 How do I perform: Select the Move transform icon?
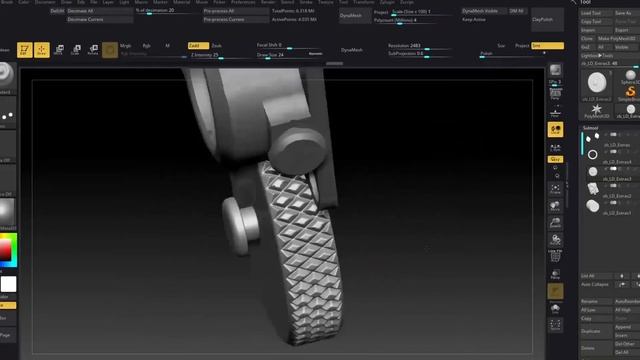coord(59,50)
